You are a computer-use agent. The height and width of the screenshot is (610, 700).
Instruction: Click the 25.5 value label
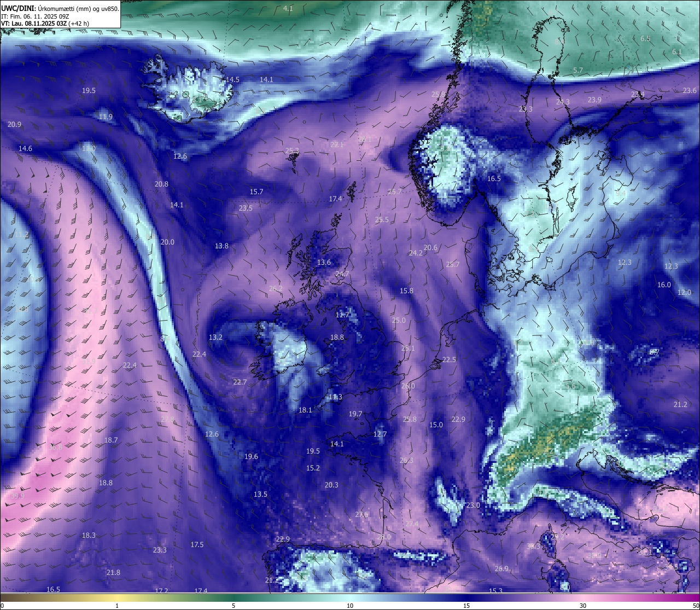click(382, 220)
